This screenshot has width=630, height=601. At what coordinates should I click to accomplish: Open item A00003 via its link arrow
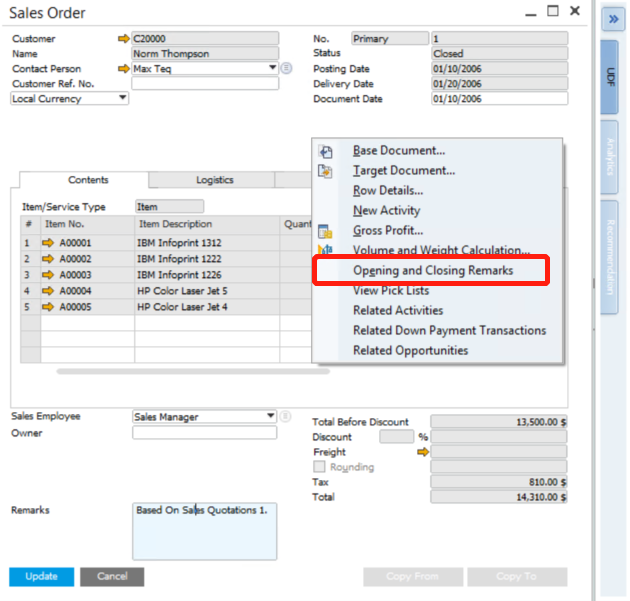coord(47,275)
